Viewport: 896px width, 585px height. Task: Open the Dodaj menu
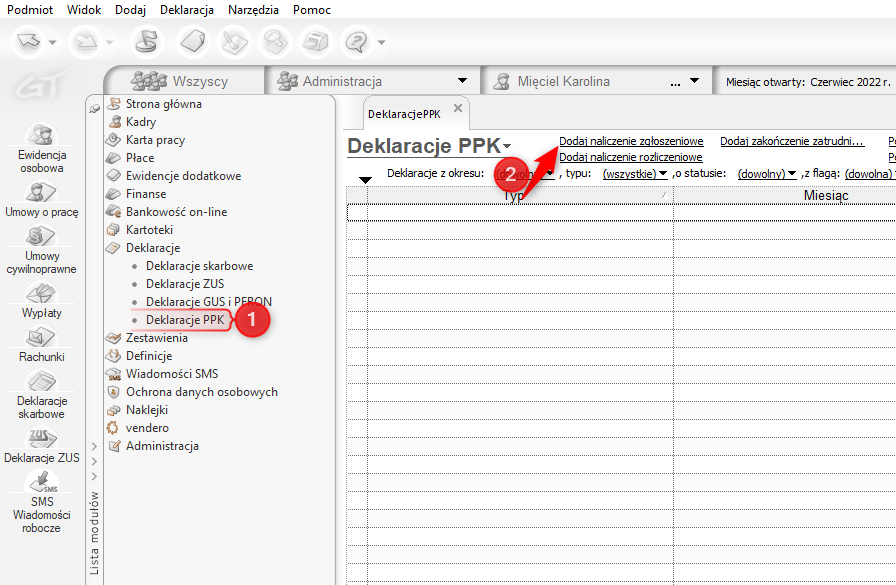(x=130, y=10)
